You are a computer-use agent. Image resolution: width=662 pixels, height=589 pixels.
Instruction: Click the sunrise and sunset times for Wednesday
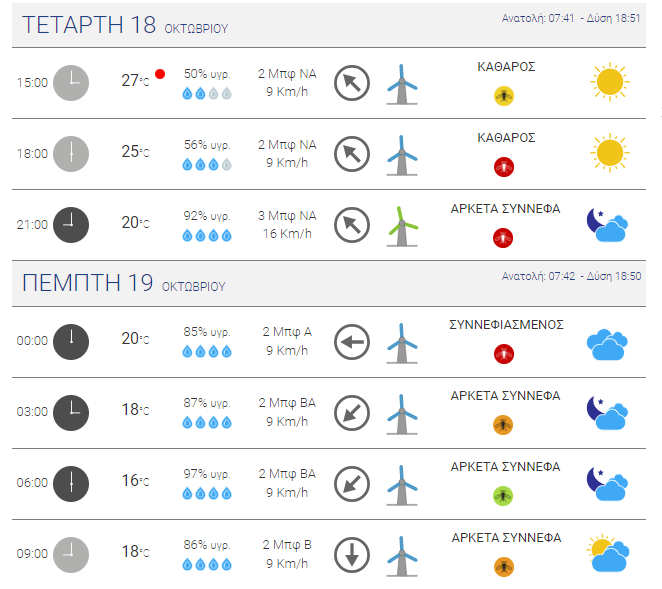(x=571, y=18)
